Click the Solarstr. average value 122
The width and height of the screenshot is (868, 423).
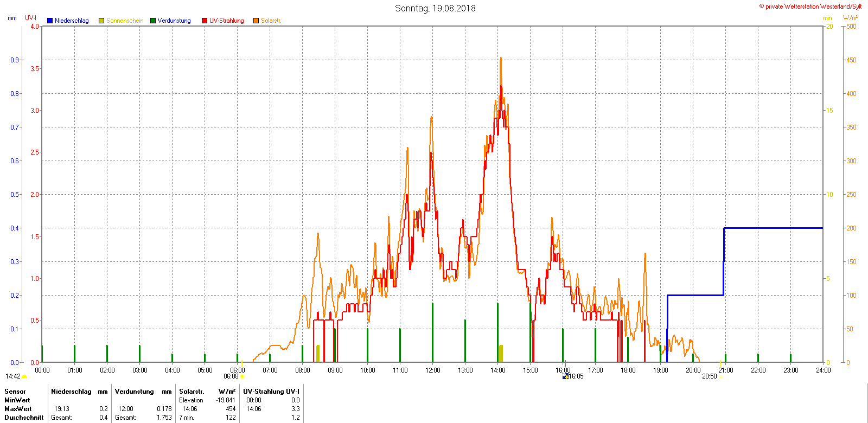pos(231,418)
